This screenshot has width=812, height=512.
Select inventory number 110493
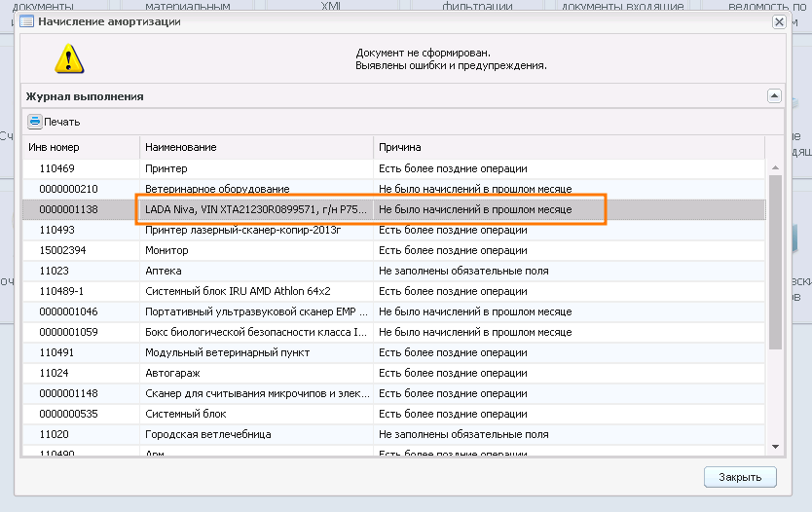tap(57, 230)
